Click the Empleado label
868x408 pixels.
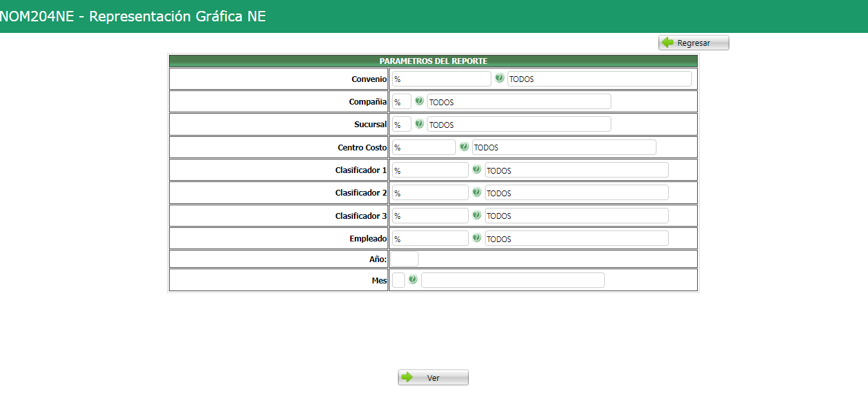tap(368, 238)
